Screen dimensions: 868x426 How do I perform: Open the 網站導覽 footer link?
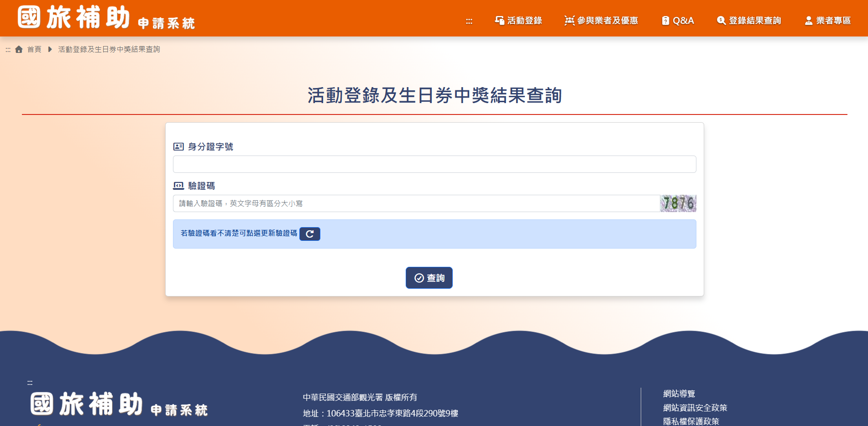(679, 394)
